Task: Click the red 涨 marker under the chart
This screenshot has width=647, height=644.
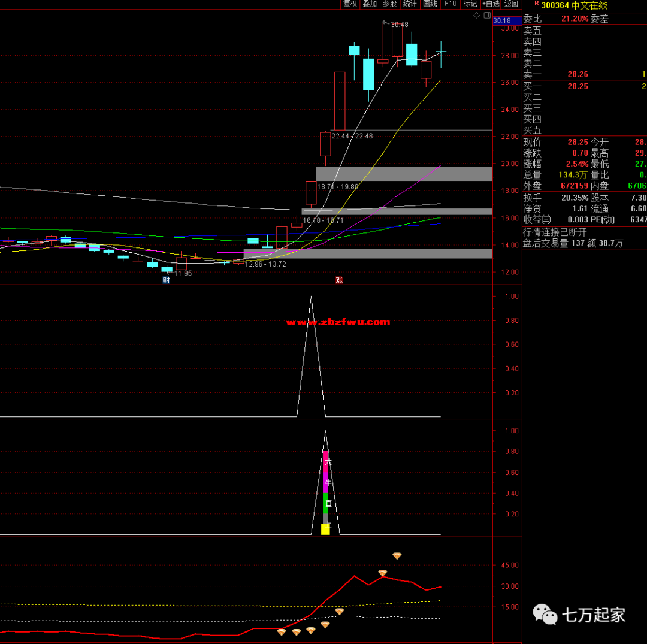Action: click(x=338, y=280)
